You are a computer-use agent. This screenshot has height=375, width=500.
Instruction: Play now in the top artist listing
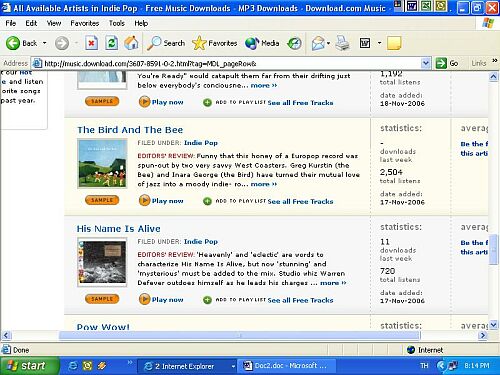click(x=161, y=102)
